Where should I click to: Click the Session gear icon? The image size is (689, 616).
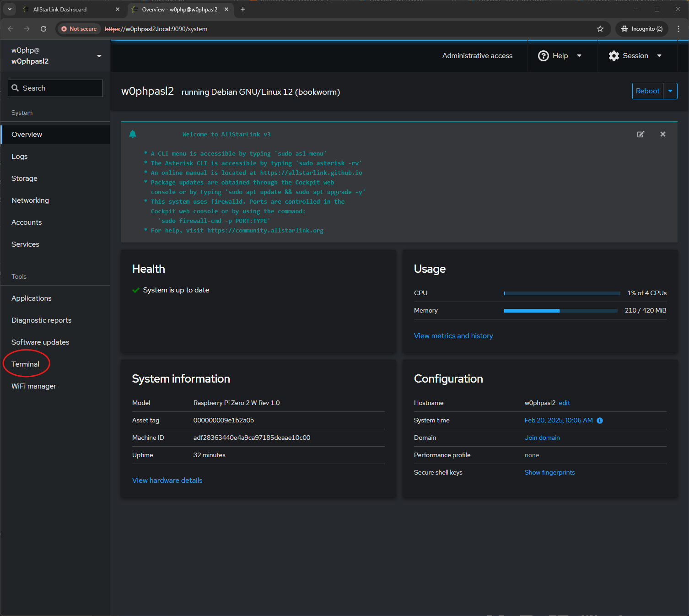coord(614,56)
